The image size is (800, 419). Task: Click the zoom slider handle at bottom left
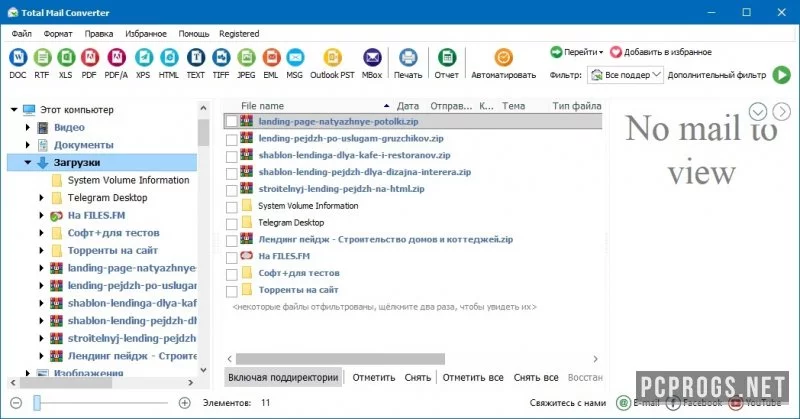click(37, 403)
